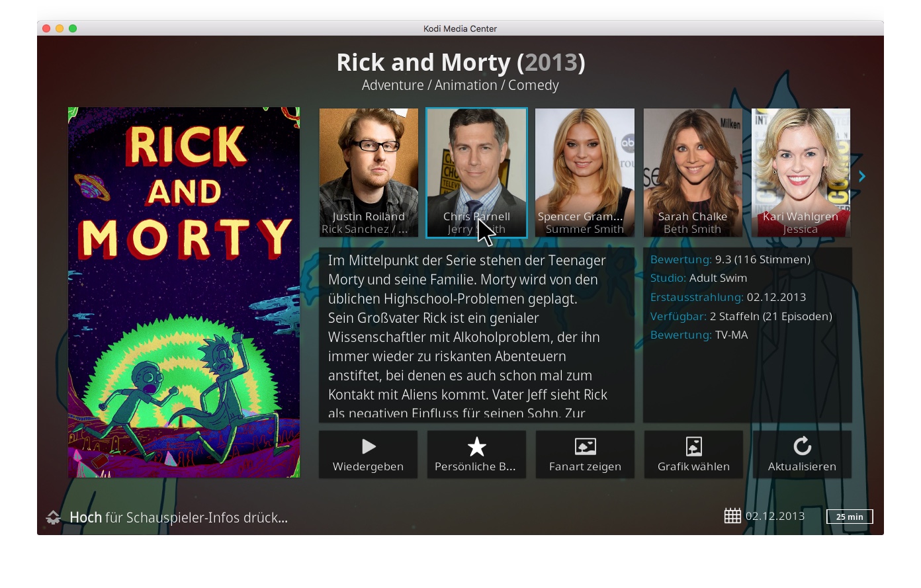Image resolution: width=921 pixels, height=588 pixels.
Task: Click the 25 min runtime badge
Action: (850, 517)
